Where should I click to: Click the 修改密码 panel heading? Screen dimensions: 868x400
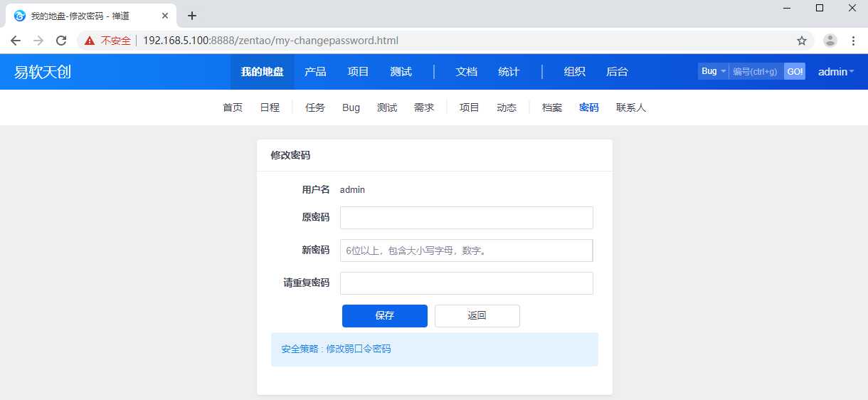tap(290, 155)
